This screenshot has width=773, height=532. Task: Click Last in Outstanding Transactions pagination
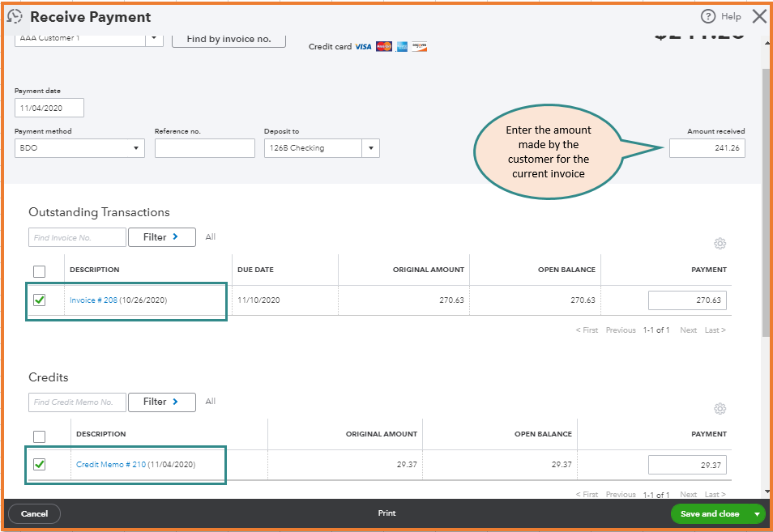click(715, 330)
